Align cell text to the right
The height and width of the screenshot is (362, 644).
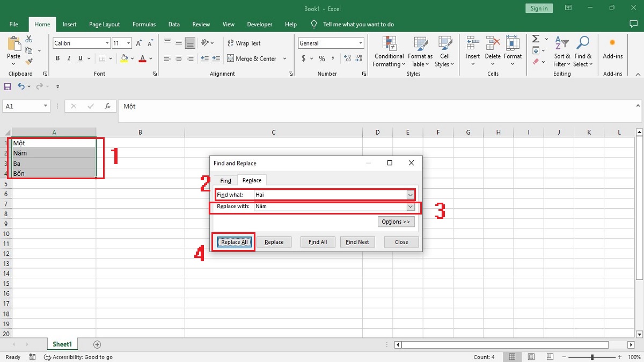click(x=190, y=58)
